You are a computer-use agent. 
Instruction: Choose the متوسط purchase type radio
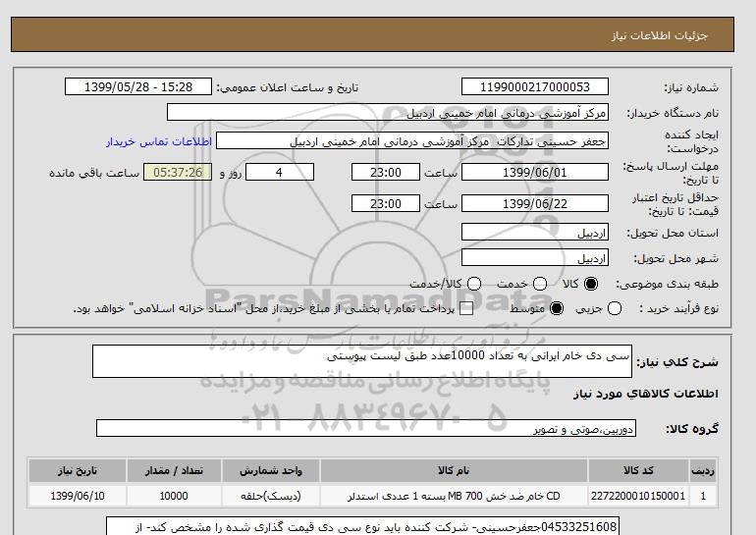(557, 308)
